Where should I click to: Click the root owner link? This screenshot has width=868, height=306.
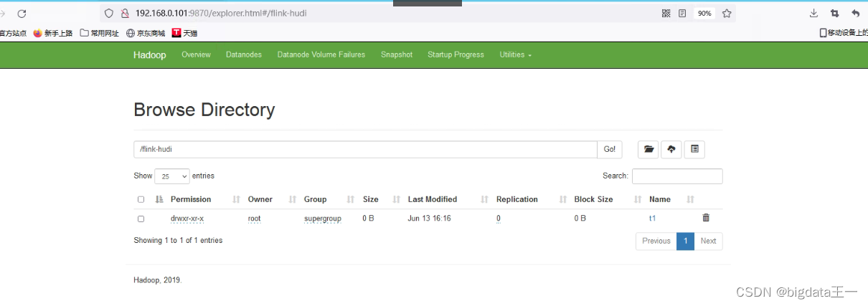pyautogui.click(x=255, y=218)
